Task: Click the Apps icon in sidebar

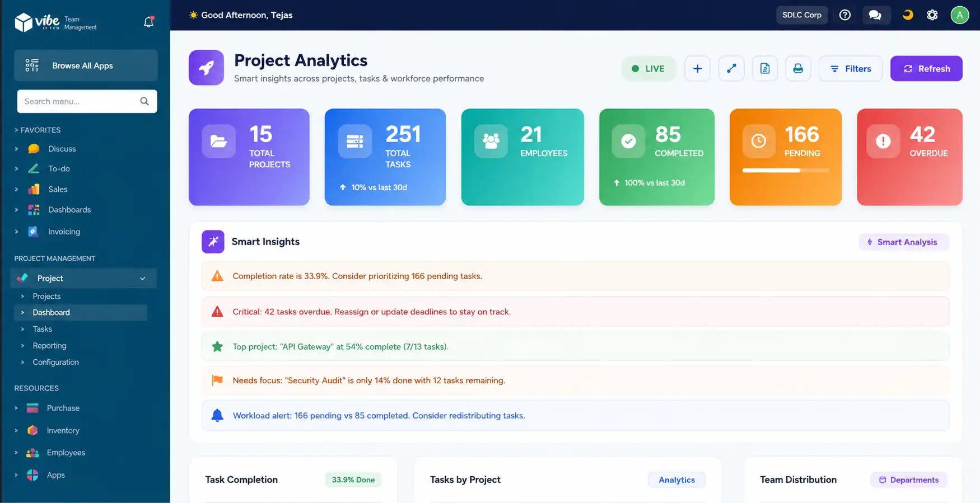Action: click(x=32, y=475)
